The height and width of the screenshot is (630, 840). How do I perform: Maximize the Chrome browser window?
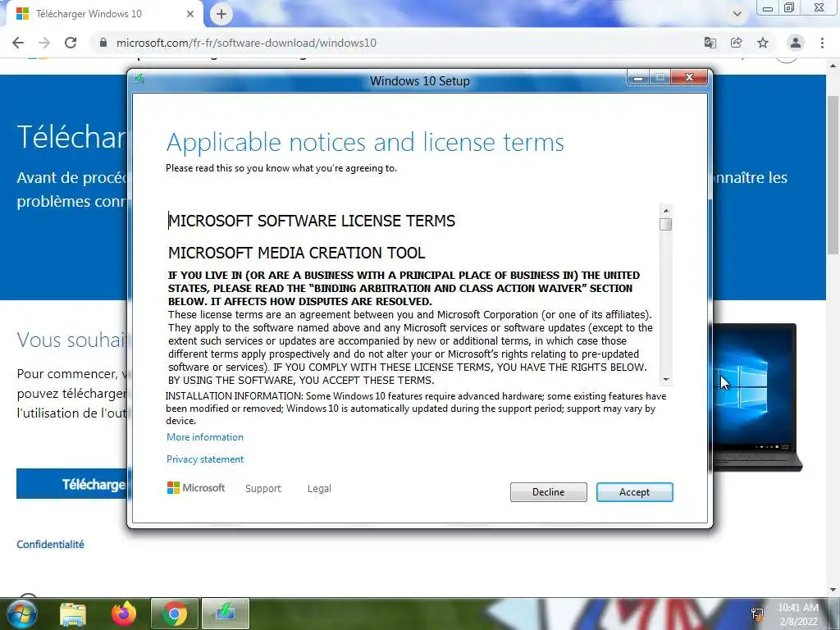click(x=789, y=7)
